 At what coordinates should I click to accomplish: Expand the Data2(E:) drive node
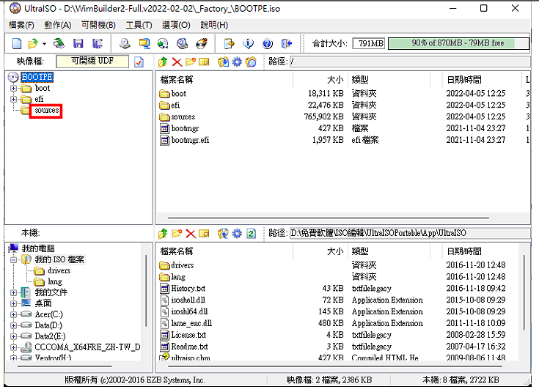point(13,336)
